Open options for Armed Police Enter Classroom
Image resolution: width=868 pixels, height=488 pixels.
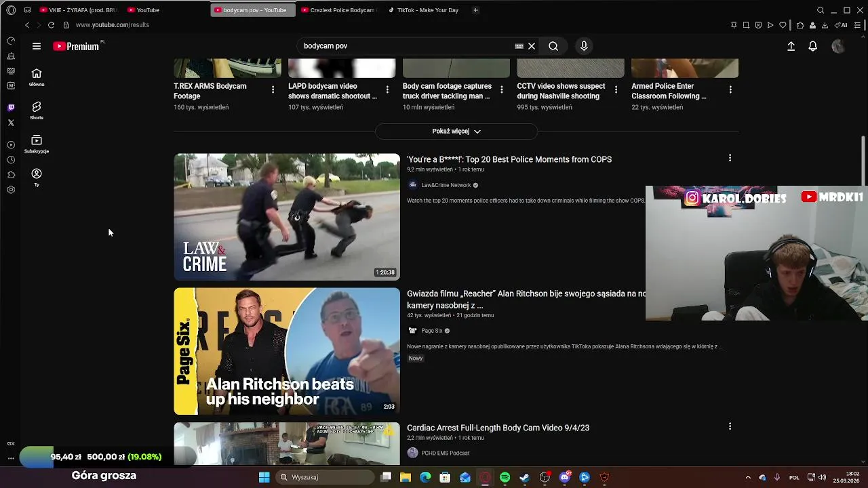click(x=730, y=89)
